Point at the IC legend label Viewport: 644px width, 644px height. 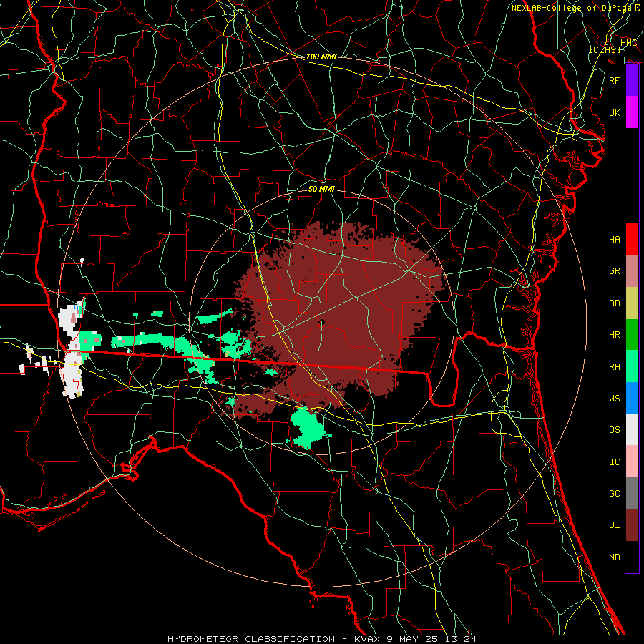pos(615,462)
